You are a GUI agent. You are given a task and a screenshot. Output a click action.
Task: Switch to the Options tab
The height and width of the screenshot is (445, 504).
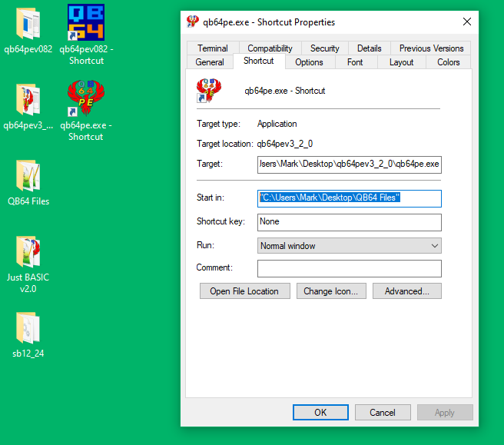click(309, 62)
